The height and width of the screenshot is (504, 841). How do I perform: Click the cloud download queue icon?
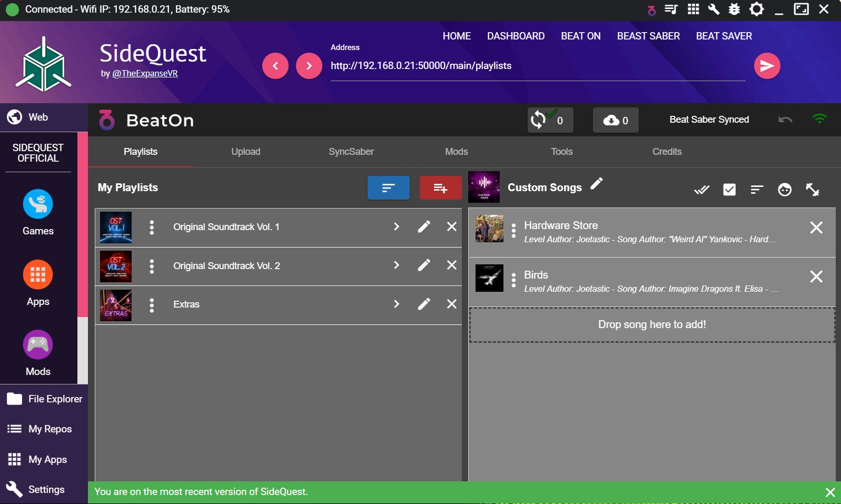[x=616, y=120]
